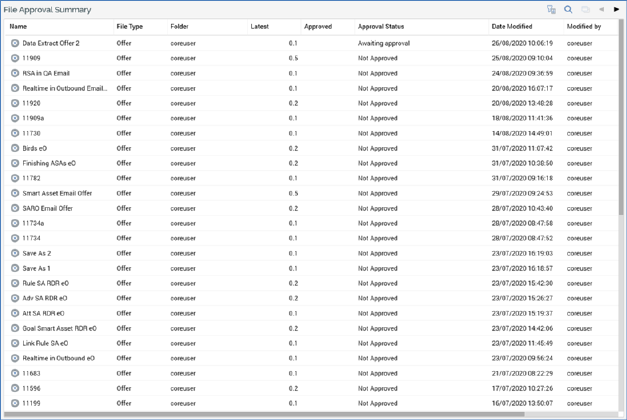Click the offer icon beside 11596
Viewport: 627px width, 420px height.
coord(15,389)
